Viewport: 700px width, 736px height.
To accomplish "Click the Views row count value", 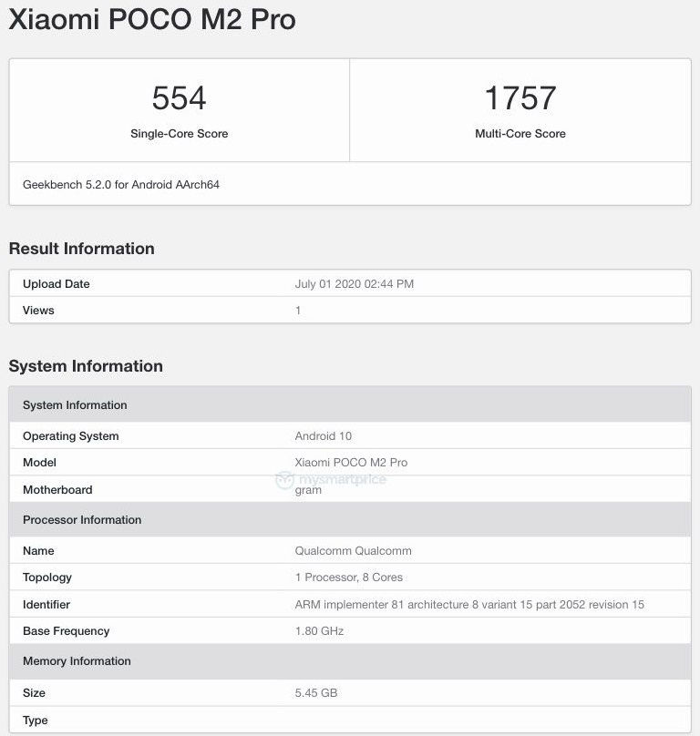I will 298,311.
